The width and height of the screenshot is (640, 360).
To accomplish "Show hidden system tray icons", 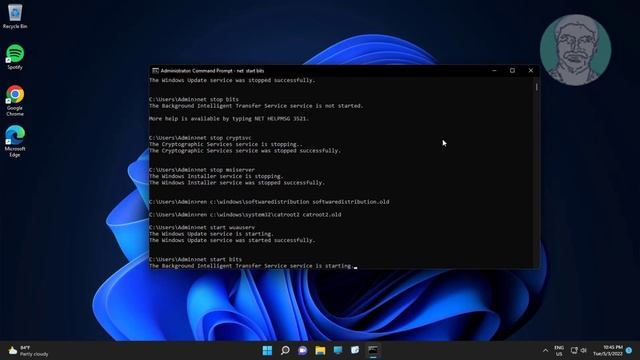I will point(545,351).
